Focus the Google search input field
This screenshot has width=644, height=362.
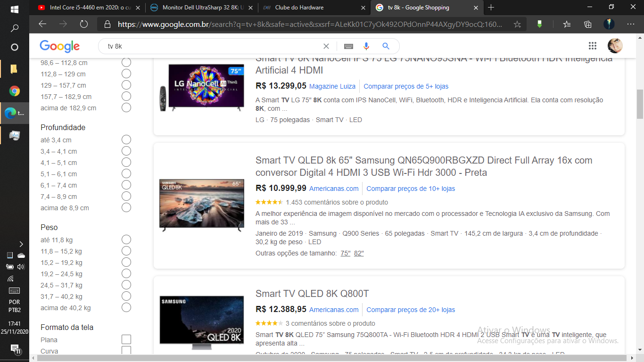click(215, 46)
